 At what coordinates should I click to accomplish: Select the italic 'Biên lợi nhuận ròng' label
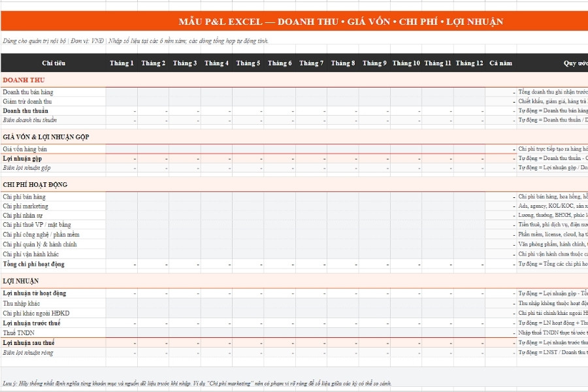27,353
